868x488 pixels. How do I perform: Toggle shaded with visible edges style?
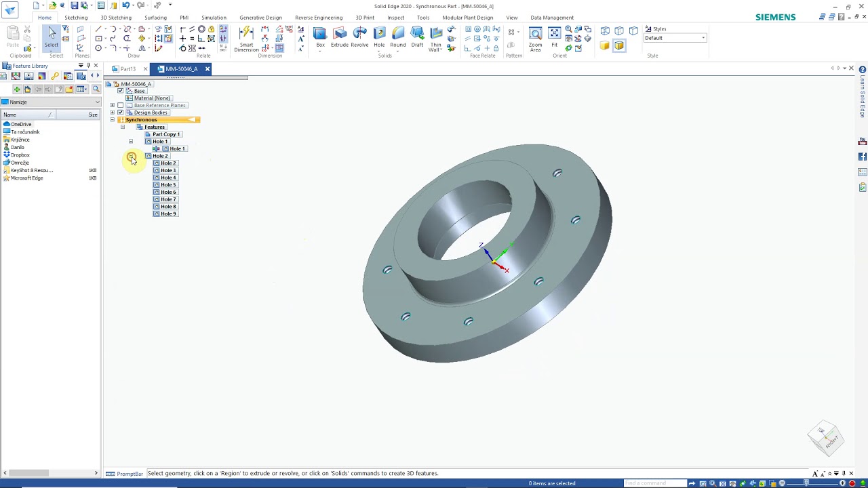pyautogui.click(x=619, y=45)
